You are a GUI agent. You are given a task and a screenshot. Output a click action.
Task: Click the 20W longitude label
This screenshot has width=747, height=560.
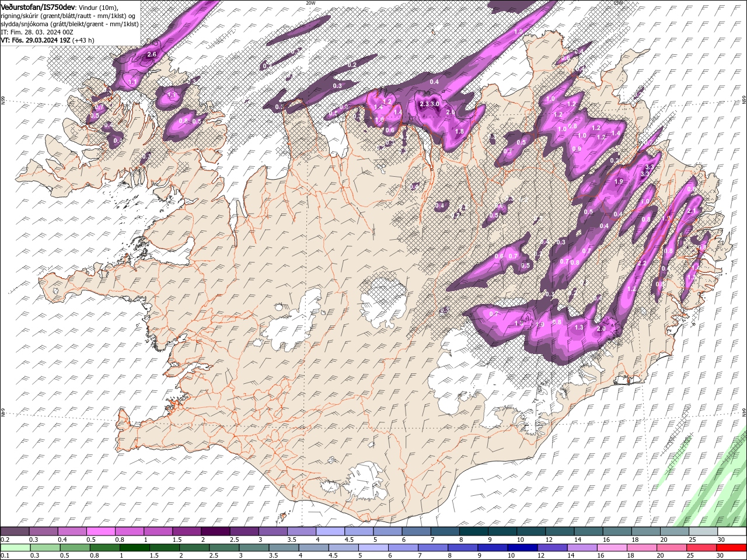point(310,2)
